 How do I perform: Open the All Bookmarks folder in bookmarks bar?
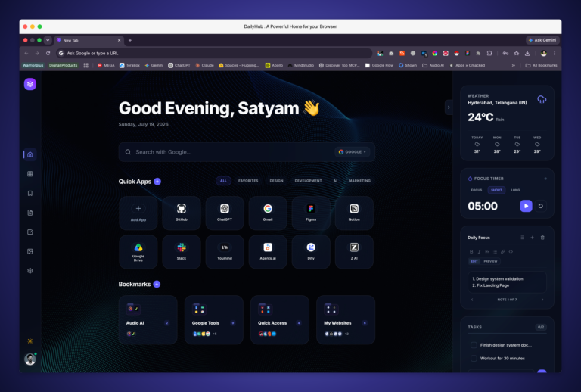pyautogui.click(x=542, y=65)
